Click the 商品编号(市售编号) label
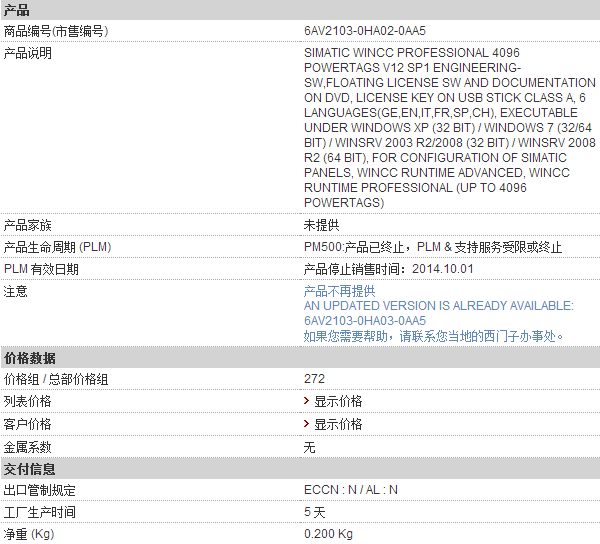Image resolution: width=600 pixels, height=544 pixels. tap(56, 31)
